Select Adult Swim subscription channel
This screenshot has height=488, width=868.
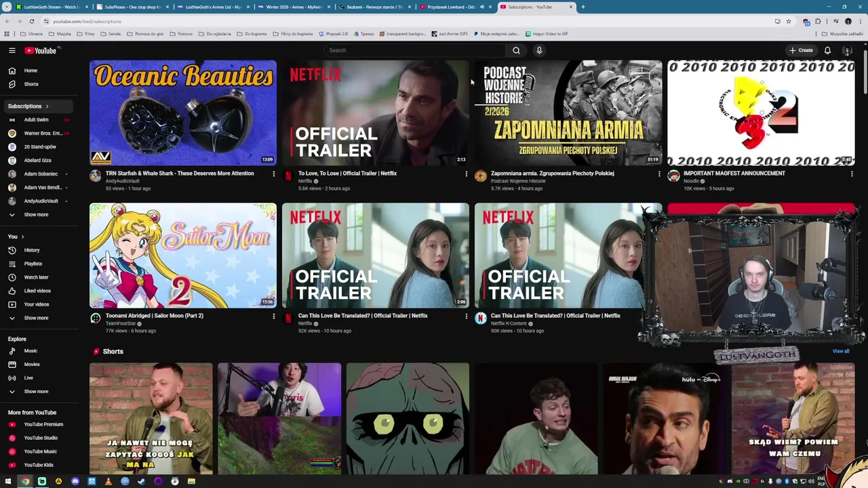point(37,119)
